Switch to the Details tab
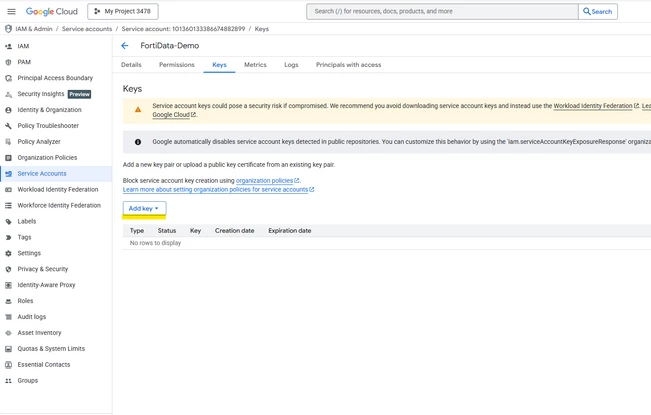Screen dimensions: 651x415 [131, 65]
